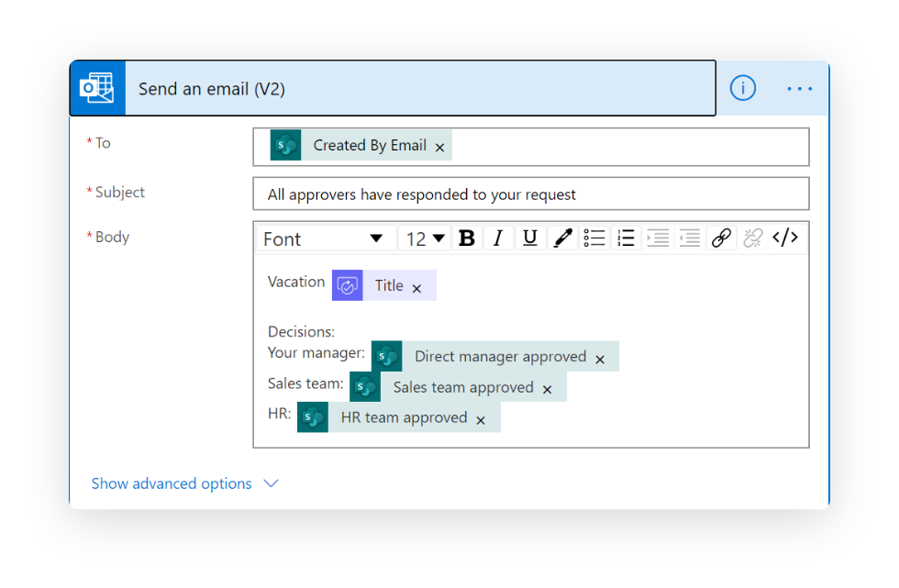899x588 pixels.
Task: Remove the Sales team approved token
Action: click(x=548, y=390)
